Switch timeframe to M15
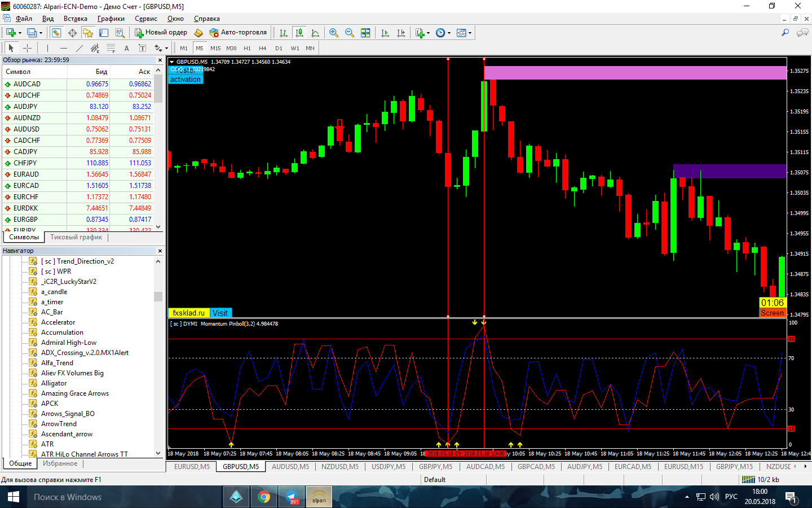The height and width of the screenshot is (508, 812). pos(215,48)
